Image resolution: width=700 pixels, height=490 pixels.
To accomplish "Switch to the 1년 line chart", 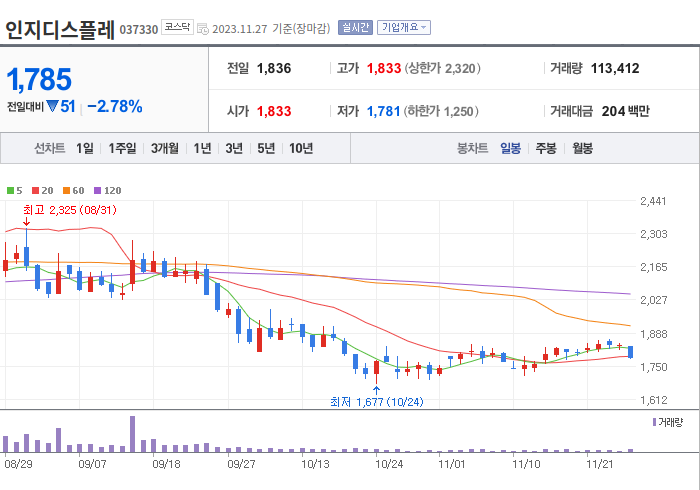I will click(x=202, y=148).
